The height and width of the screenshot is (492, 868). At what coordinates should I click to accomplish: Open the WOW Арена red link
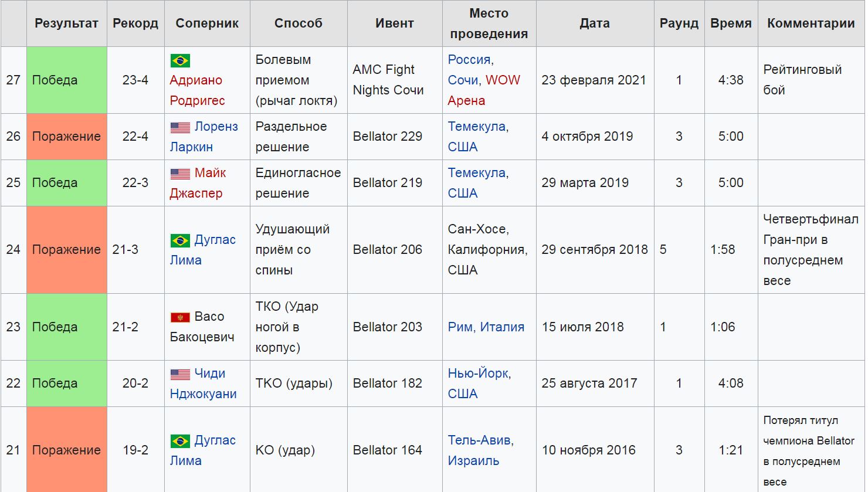484,90
